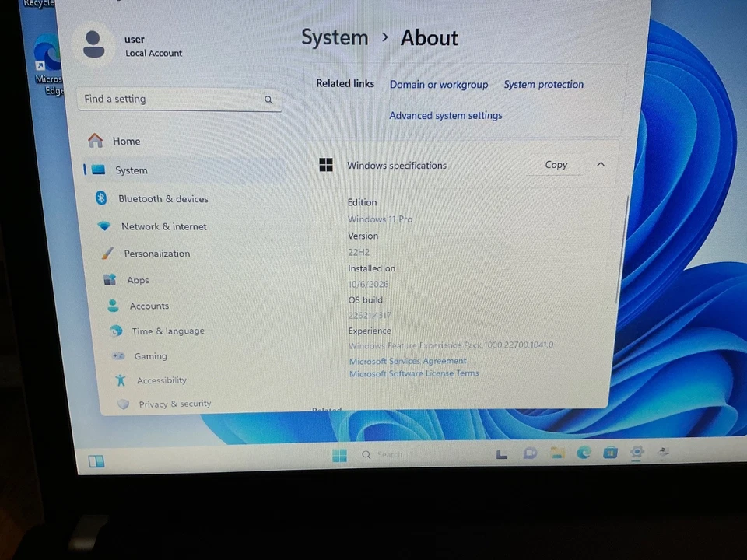This screenshot has width=747, height=560.
Task: Click the Settings gear on taskbar
Action: click(637, 451)
